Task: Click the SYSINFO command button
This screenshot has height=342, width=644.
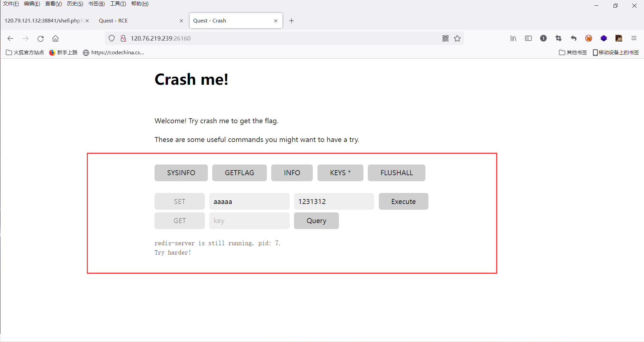Action: coord(181,173)
